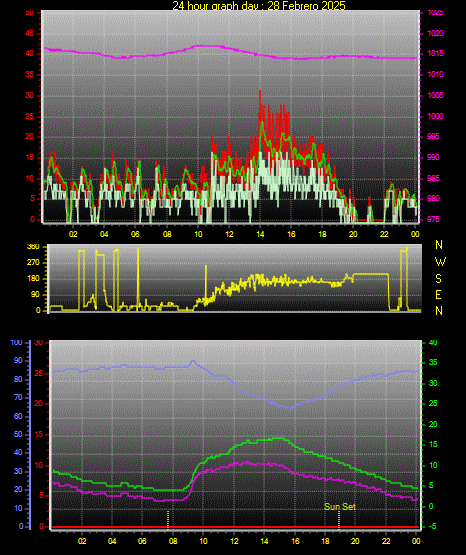This screenshot has width=466, height=555.
Task: Click the 'S' wind direction label
Action: (x=438, y=279)
